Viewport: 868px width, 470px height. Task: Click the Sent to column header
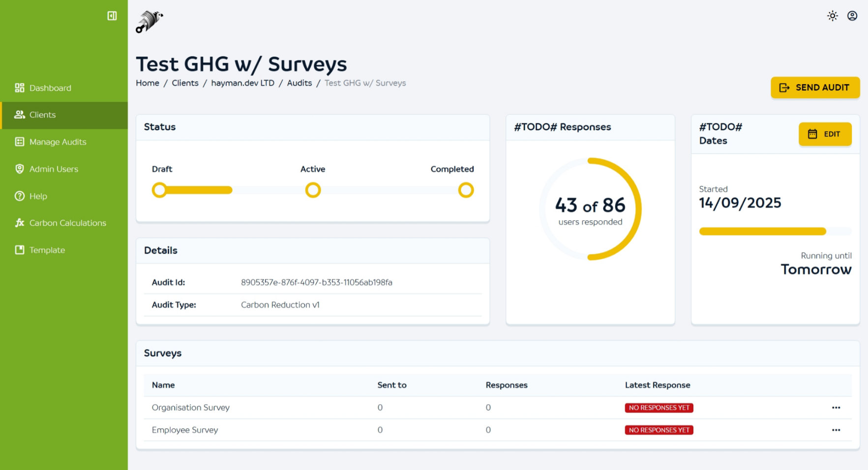392,385
